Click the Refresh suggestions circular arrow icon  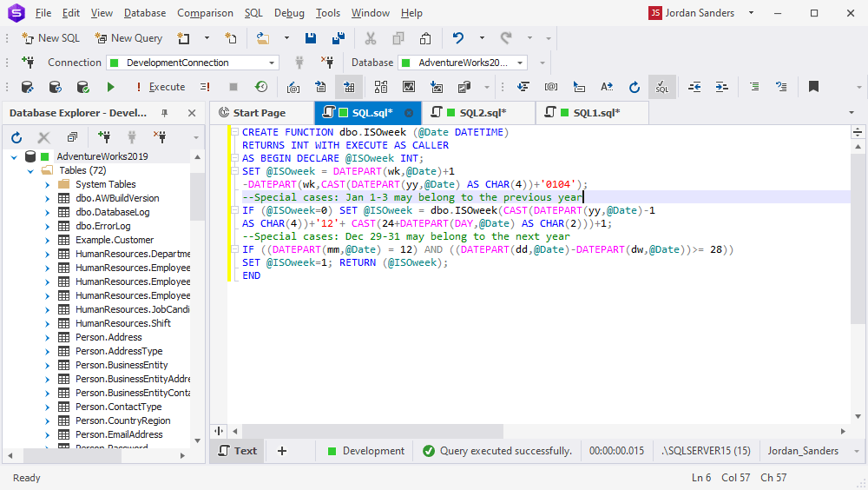[635, 87]
